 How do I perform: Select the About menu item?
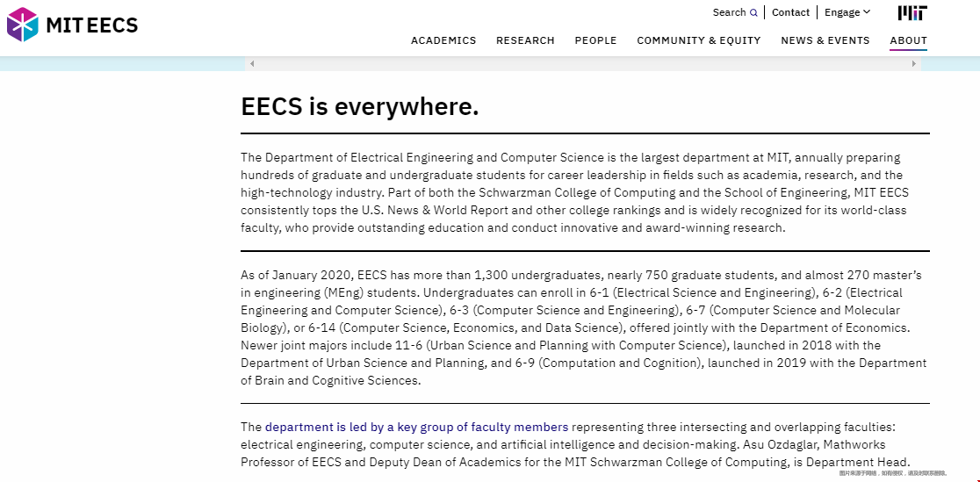tap(908, 40)
